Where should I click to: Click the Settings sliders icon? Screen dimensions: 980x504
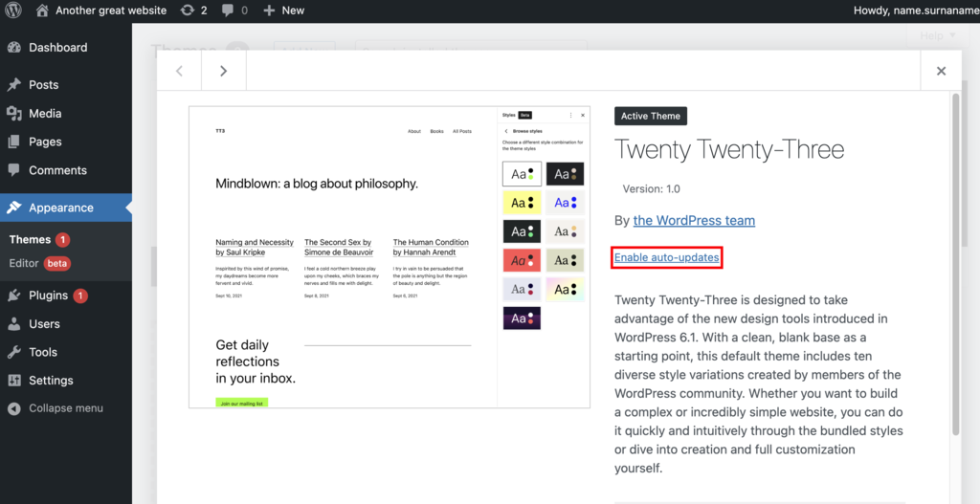pyautogui.click(x=14, y=380)
